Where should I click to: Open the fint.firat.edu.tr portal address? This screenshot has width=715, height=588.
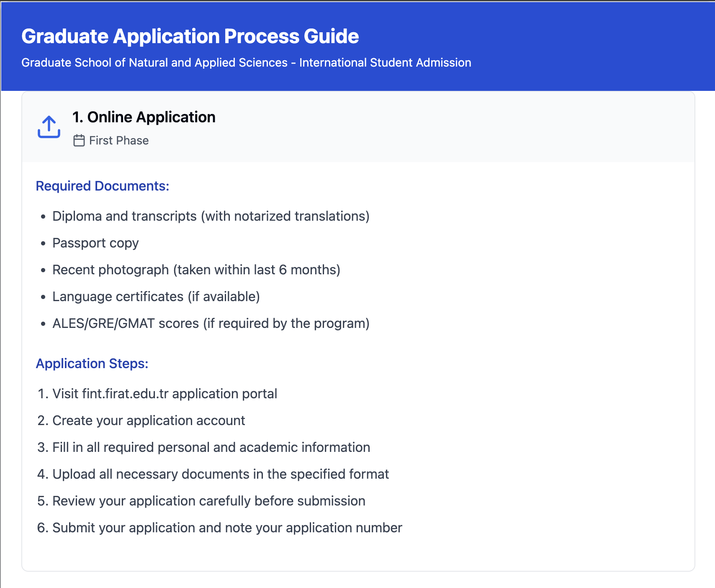coord(125,394)
